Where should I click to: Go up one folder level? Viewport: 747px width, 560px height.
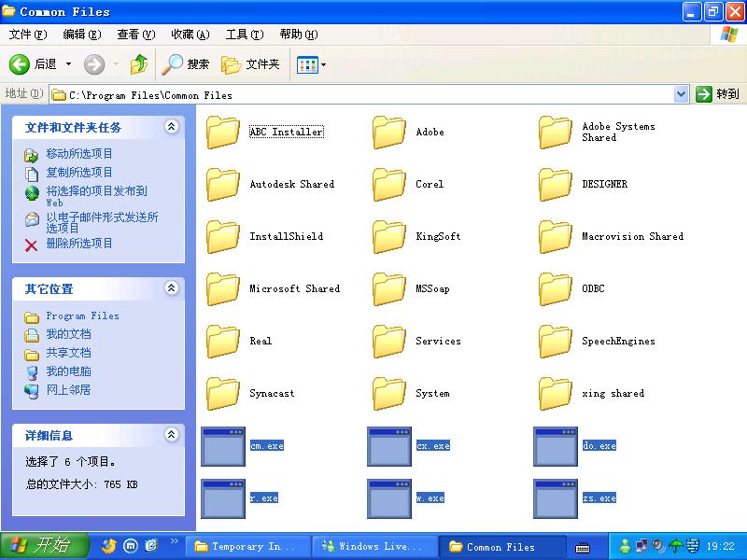click(x=138, y=64)
